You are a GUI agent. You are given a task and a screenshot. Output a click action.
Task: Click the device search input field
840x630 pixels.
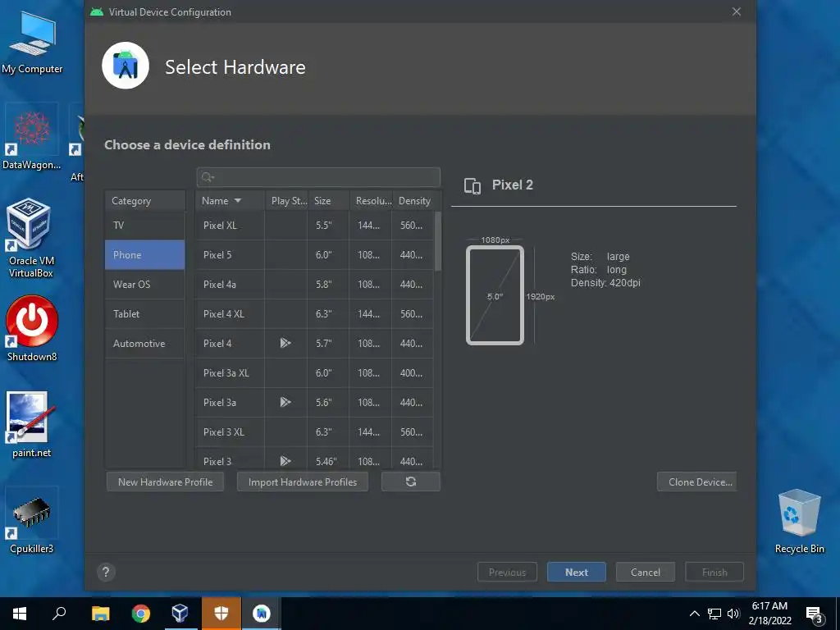point(318,177)
